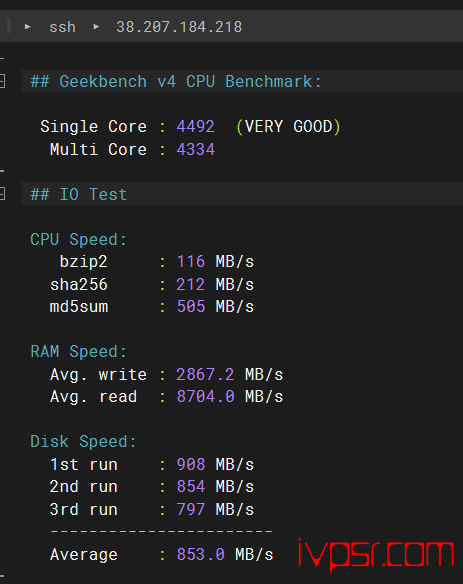
Task: Click the Single Core score 4492
Action: coord(196,127)
